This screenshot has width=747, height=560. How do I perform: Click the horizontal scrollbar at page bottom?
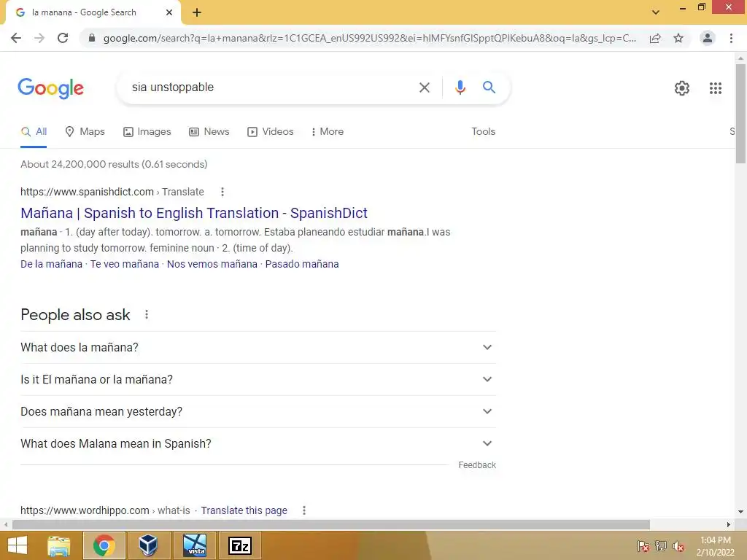331,524
